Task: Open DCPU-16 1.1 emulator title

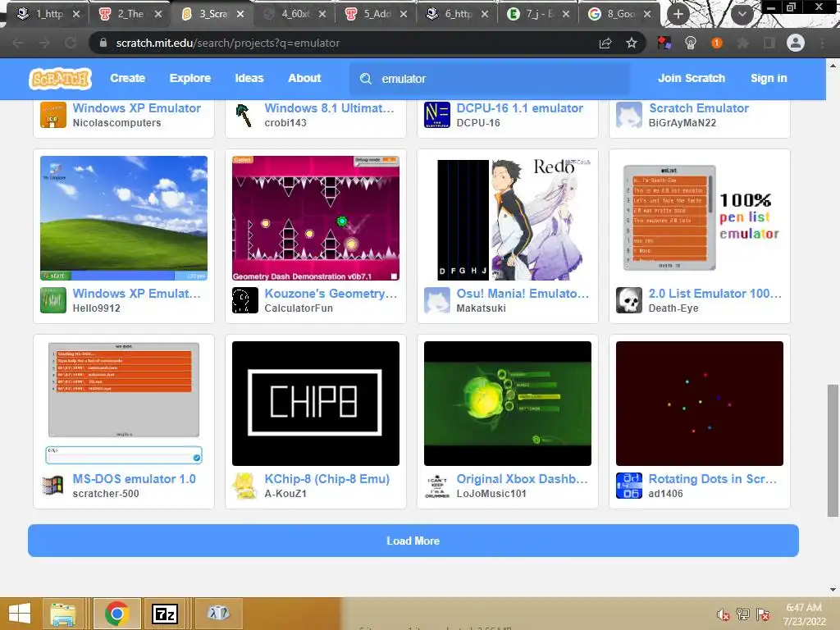Action: click(519, 108)
